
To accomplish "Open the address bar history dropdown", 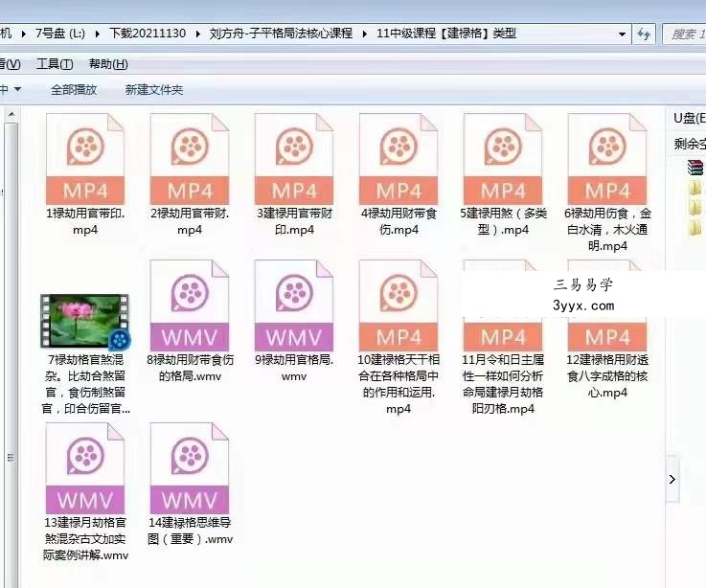I will [622, 34].
